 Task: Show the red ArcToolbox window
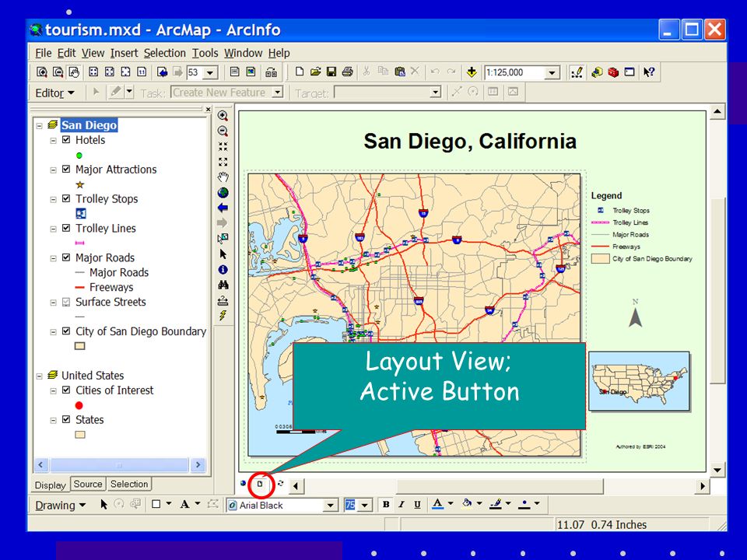613,72
